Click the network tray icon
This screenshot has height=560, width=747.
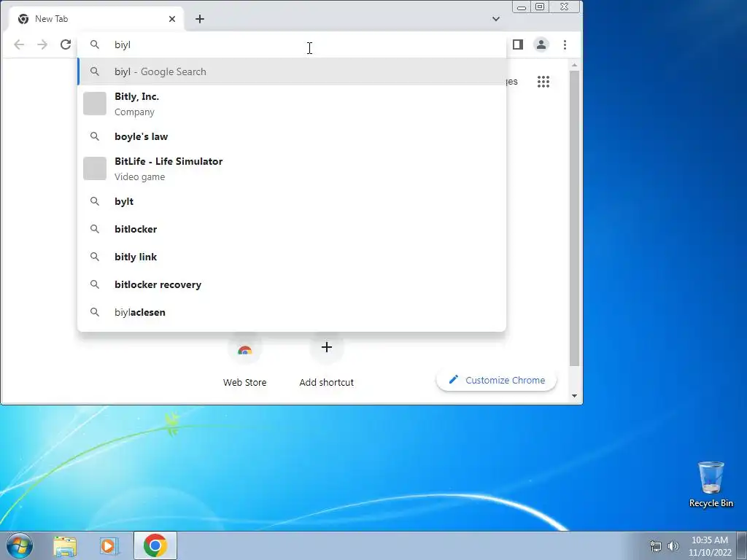click(x=656, y=546)
